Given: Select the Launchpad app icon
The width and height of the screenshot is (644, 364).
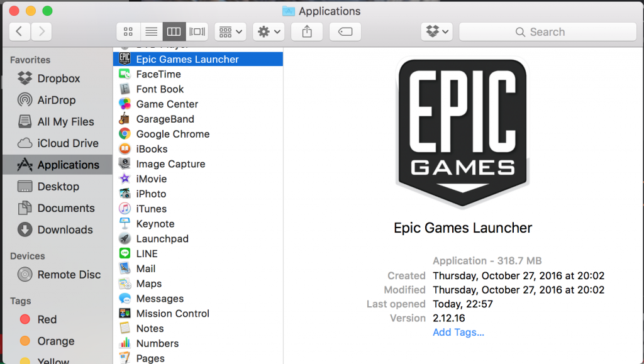Looking at the screenshot, I should pos(125,238).
